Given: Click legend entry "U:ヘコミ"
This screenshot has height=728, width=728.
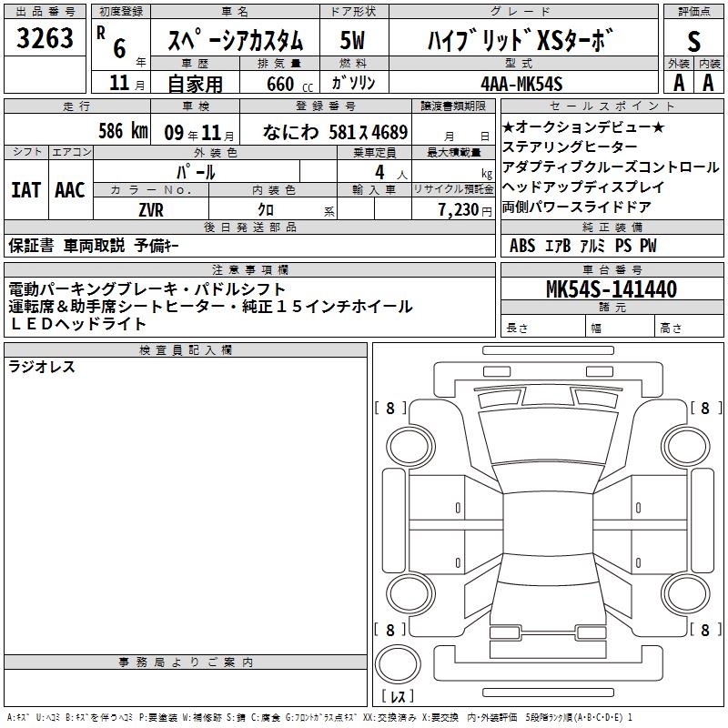Looking at the screenshot, I should tap(48, 717).
